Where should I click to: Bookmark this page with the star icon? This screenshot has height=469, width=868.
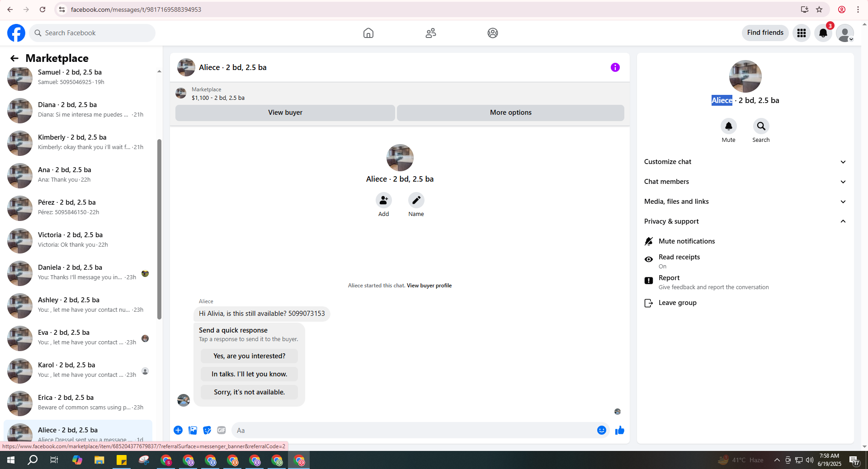click(819, 9)
